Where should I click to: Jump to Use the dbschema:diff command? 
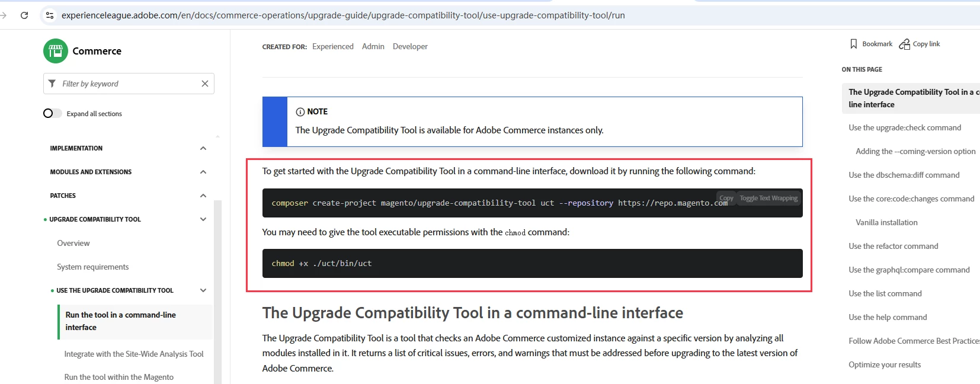904,175
